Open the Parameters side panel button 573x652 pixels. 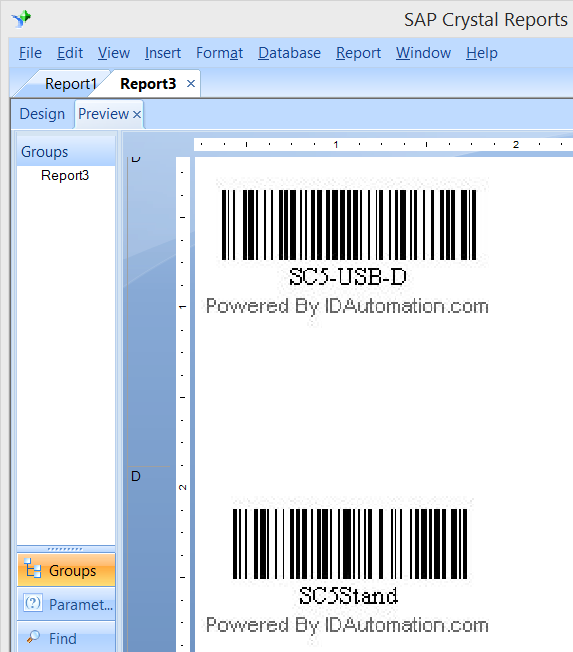click(x=66, y=604)
